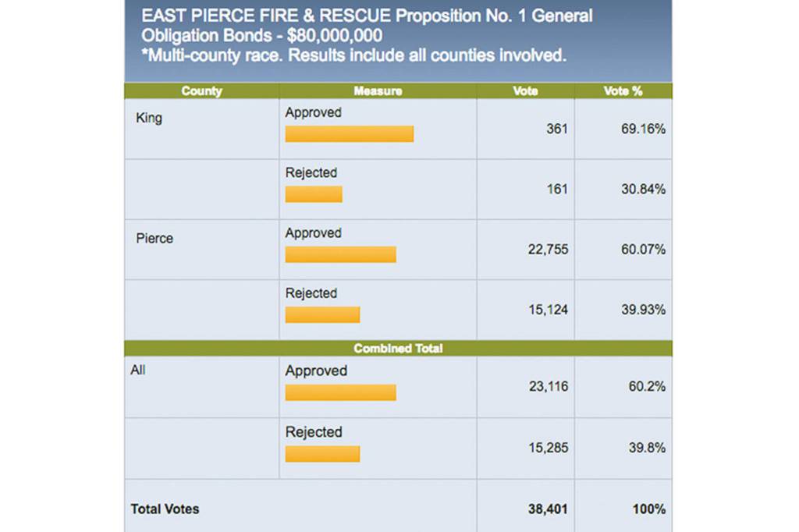Click Pierce county's Approved orange bar
Screen dimensions: 799x532
pos(340,254)
